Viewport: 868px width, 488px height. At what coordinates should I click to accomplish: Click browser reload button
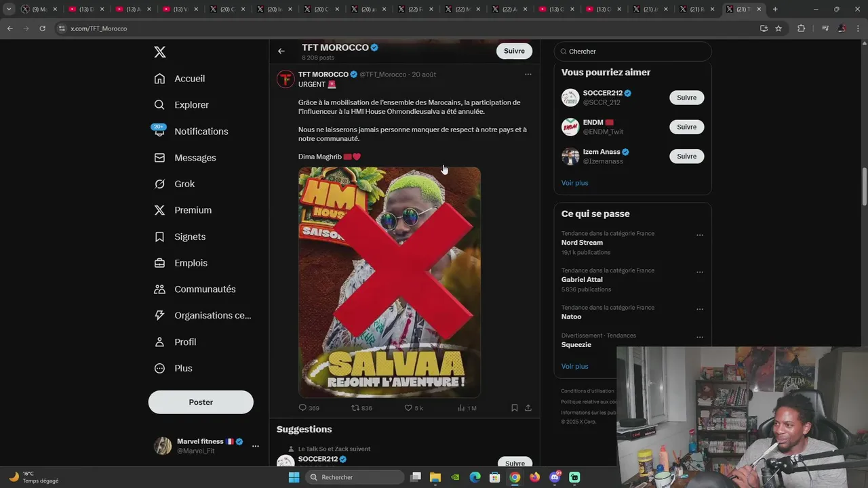tap(42, 28)
